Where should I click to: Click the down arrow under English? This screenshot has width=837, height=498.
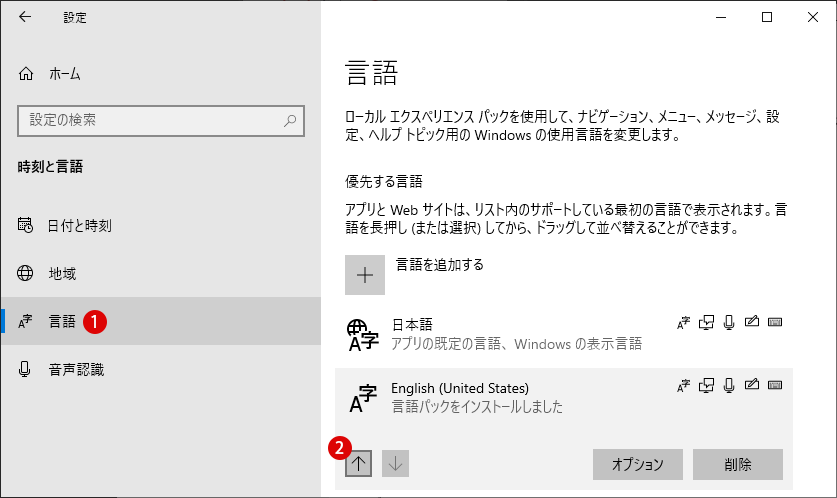[396, 463]
